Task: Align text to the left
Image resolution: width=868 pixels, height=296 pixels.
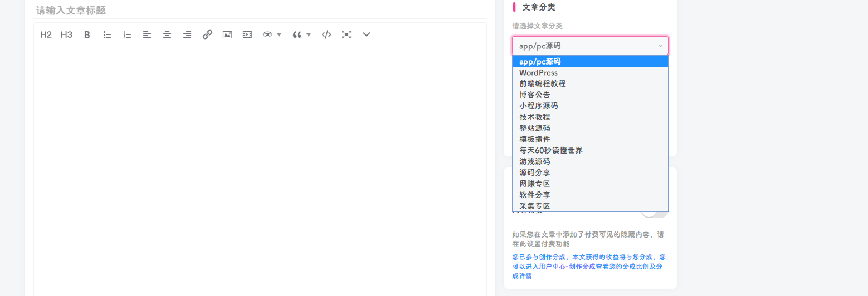Action: (x=147, y=34)
